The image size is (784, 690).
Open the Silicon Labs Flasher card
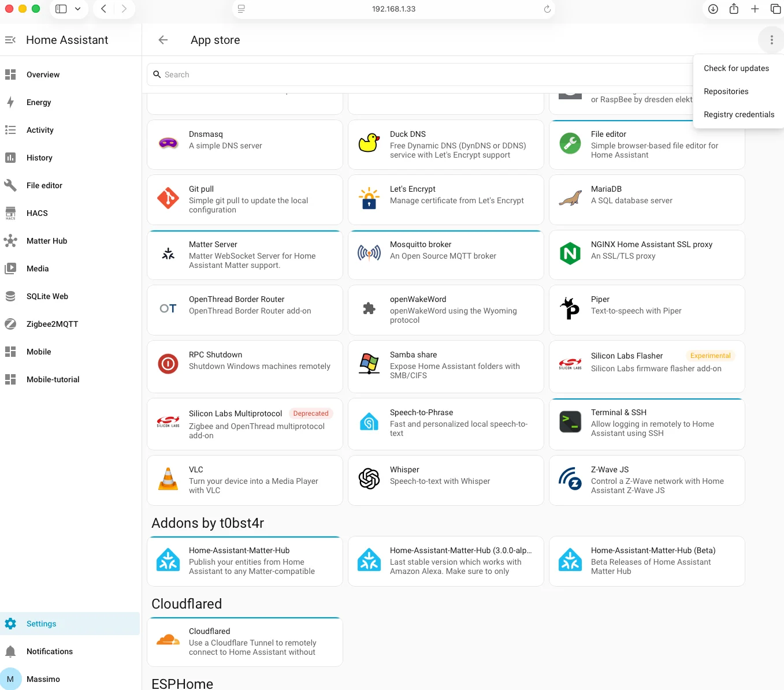coord(647,367)
